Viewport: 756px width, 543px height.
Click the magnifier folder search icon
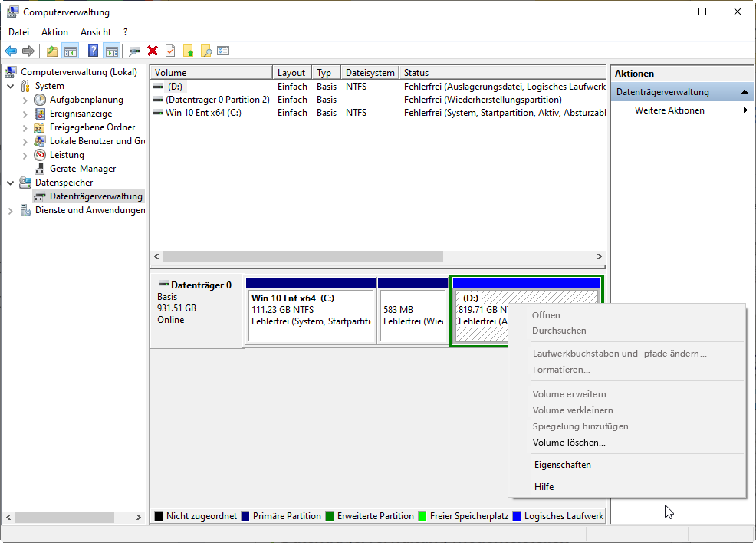click(205, 51)
